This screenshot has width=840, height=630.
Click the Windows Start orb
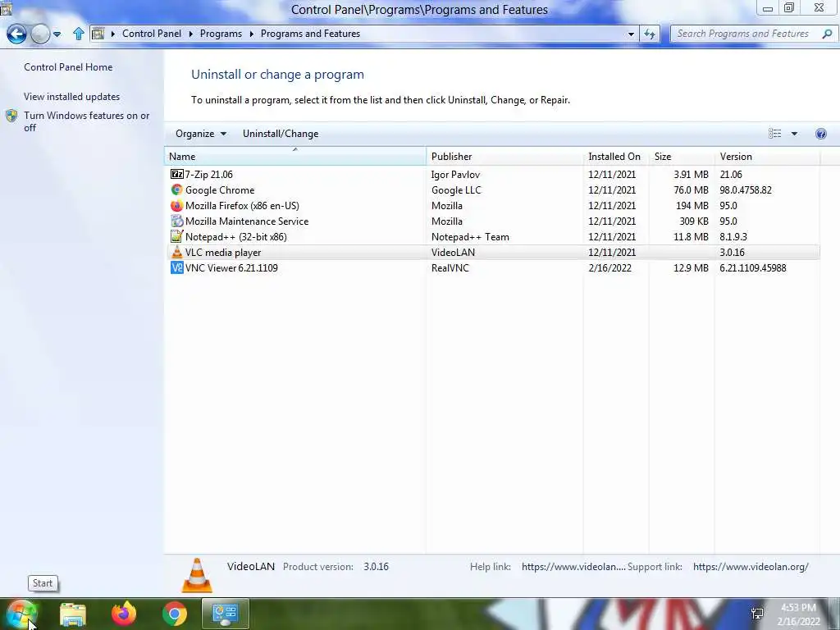click(22, 614)
